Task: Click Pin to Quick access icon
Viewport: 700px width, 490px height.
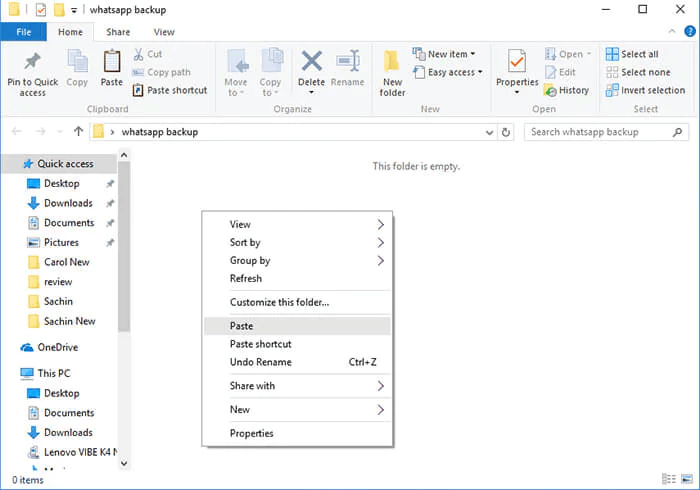Action: click(x=32, y=61)
